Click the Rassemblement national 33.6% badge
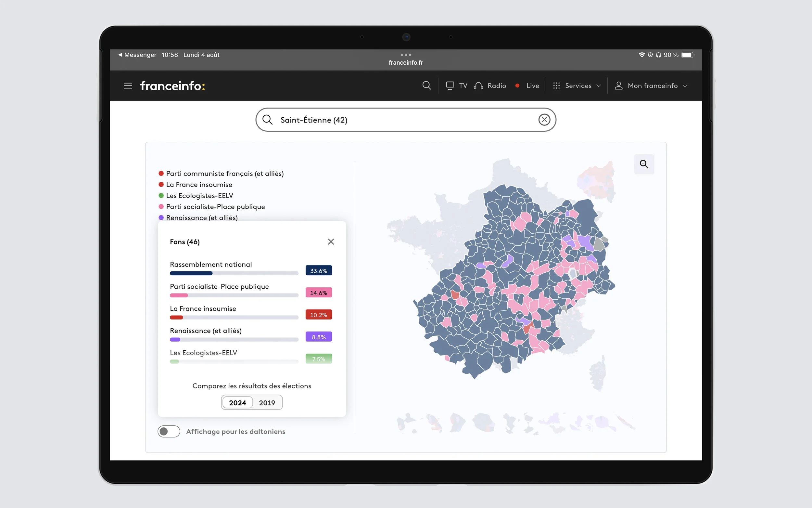 click(x=318, y=270)
